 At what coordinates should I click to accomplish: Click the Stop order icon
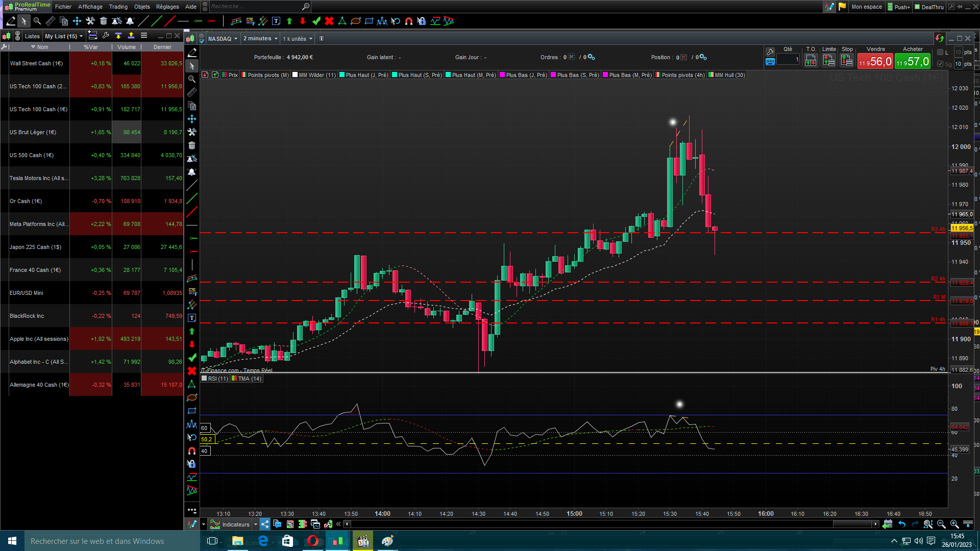(847, 61)
